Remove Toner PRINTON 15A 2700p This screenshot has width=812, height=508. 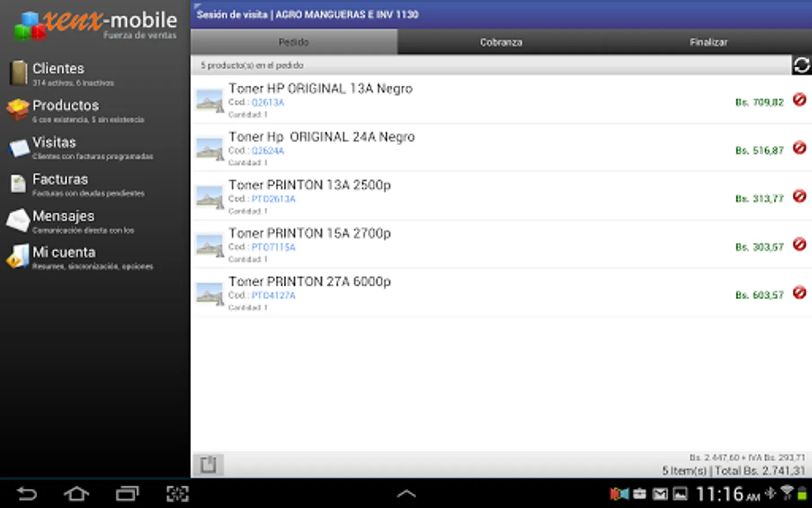pyautogui.click(x=799, y=244)
